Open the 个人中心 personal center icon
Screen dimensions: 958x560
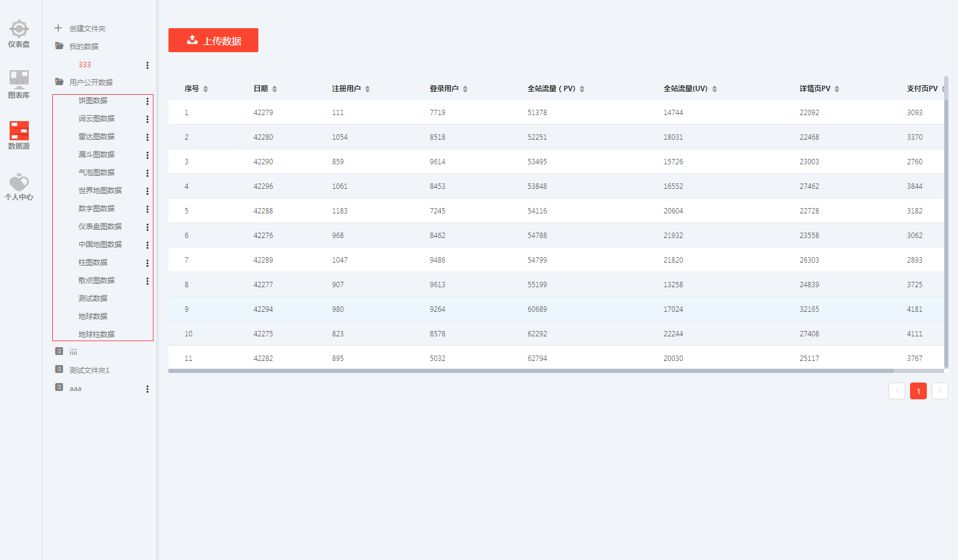(19, 186)
